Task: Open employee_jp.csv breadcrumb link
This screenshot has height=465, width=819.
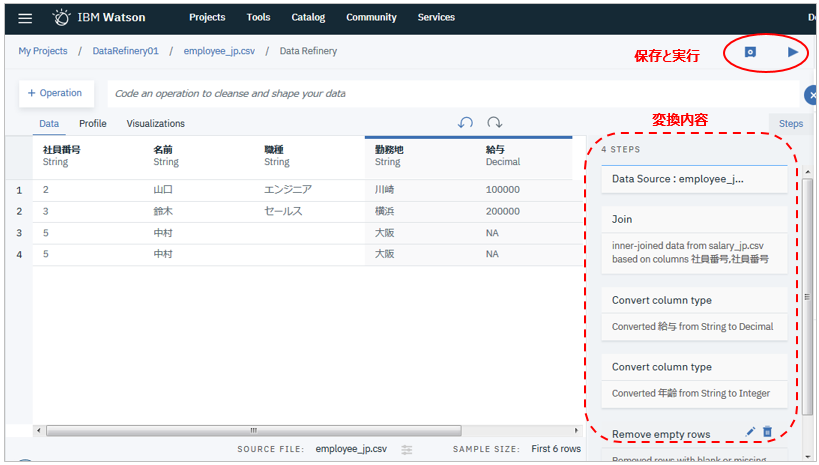Action: [x=219, y=51]
